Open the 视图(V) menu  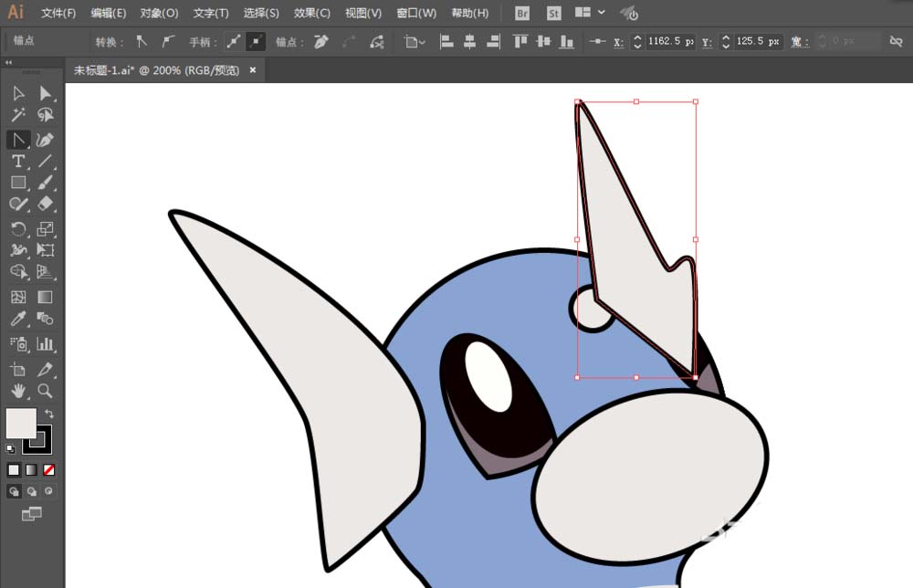pyautogui.click(x=362, y=13)
